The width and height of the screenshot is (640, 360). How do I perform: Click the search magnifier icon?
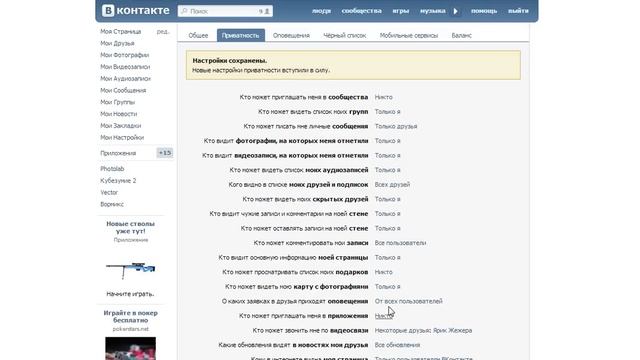[x=184, y=11]
